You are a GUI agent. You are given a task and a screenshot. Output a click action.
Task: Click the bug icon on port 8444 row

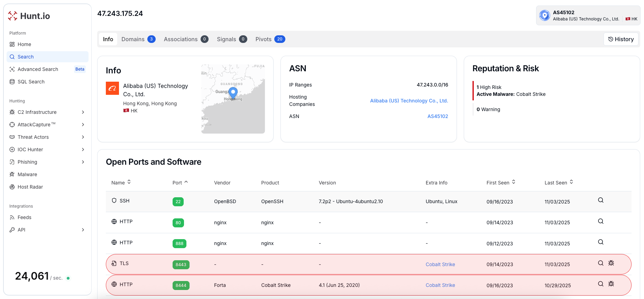click(611, 284)
